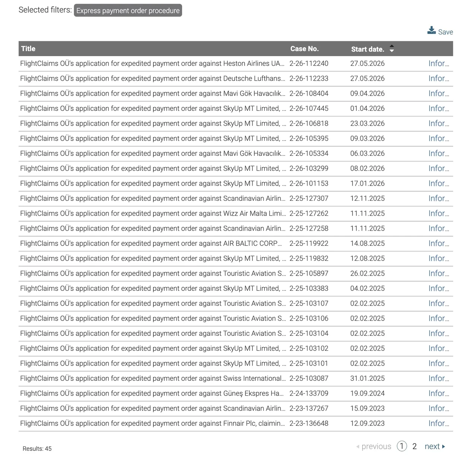Image resolution: width=472 pixels, height=476 pixels.
Task: Open Information link for case 2-24-133709
Action: click(438, 393)
